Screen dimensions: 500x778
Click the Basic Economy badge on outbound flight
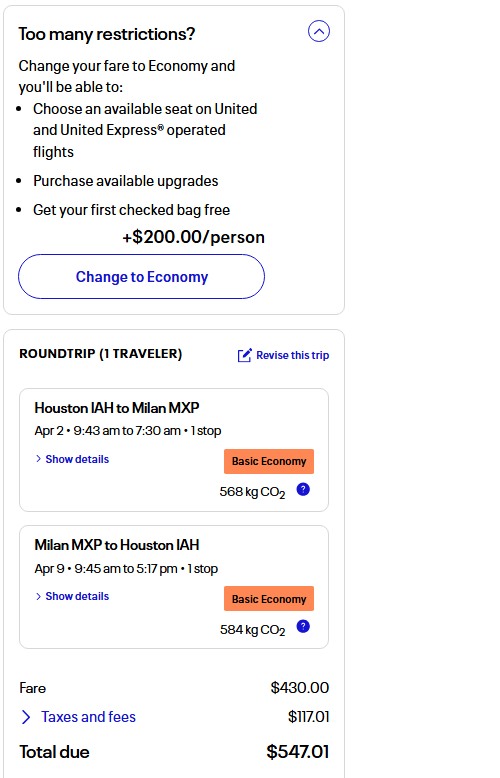pyautogui.click(x=269, y=461)
